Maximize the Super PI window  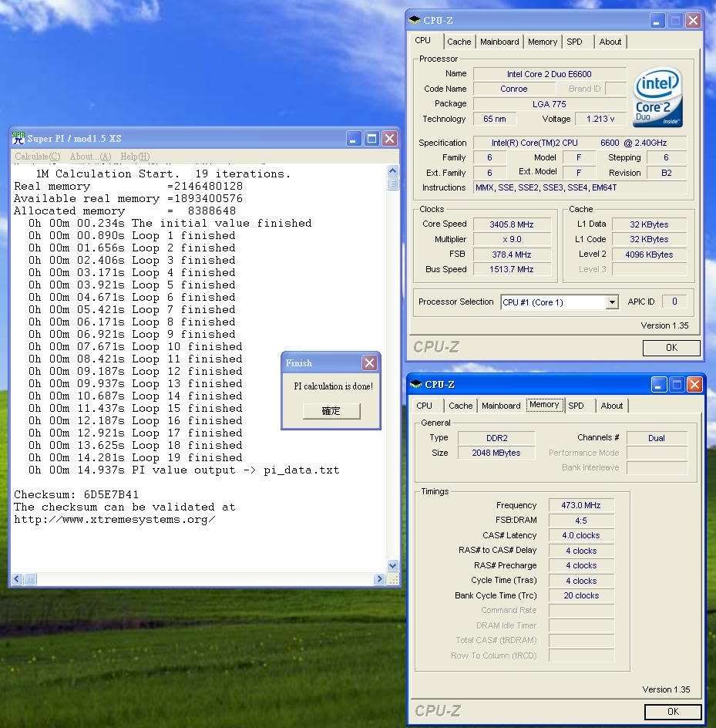371,138
